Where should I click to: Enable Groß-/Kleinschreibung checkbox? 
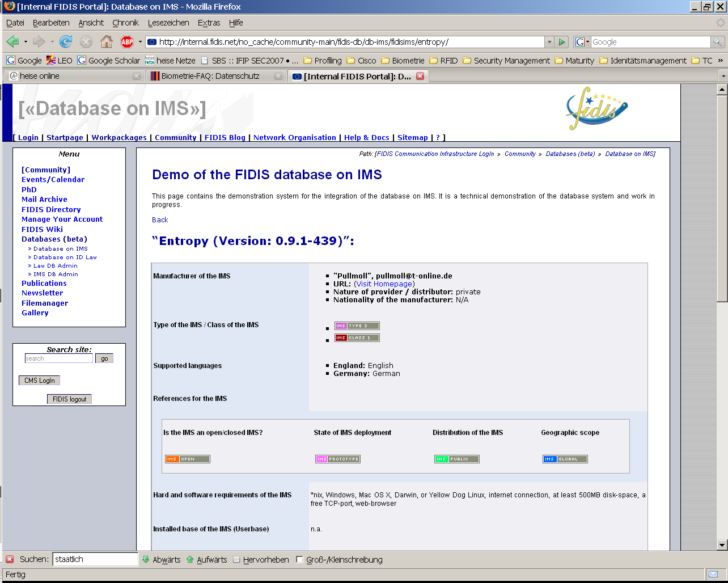(300, 560)
